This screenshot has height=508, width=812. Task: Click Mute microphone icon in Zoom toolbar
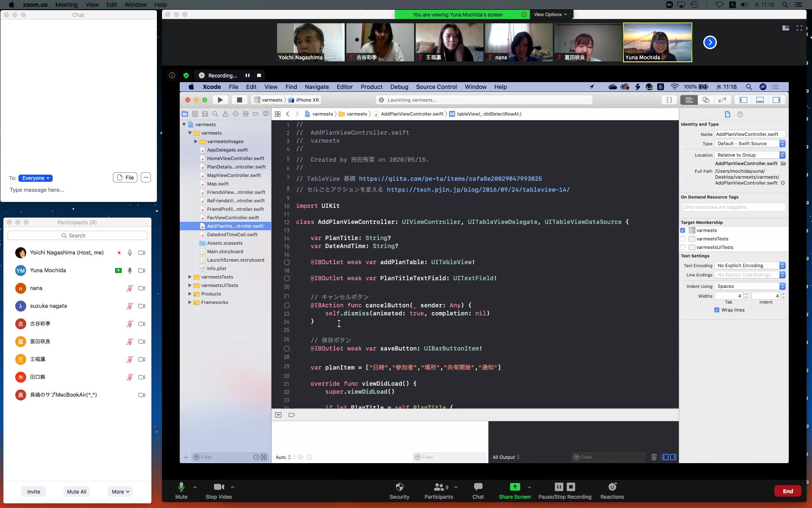tap(181, 487)
